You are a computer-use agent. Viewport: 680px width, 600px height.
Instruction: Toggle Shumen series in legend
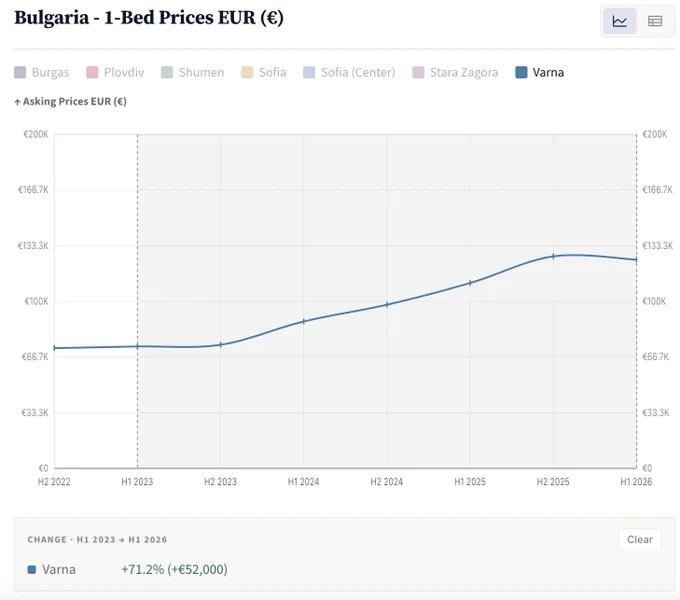click(193, 72)
